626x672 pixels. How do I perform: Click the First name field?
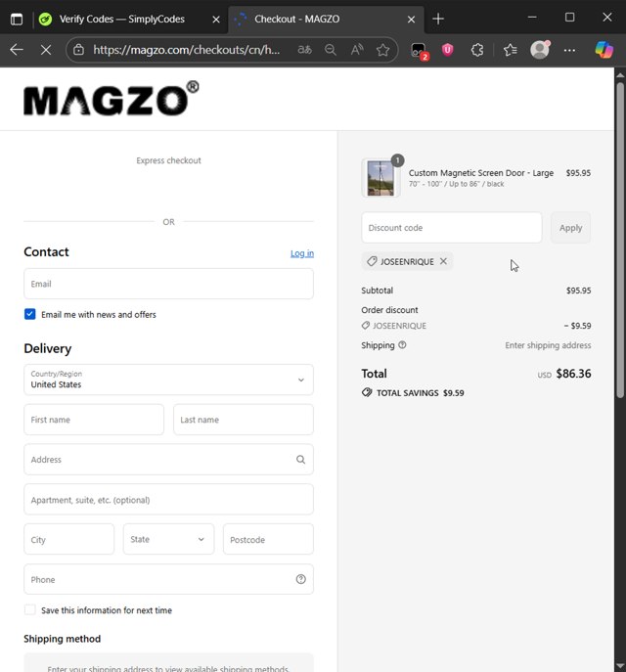click(94, 420)
